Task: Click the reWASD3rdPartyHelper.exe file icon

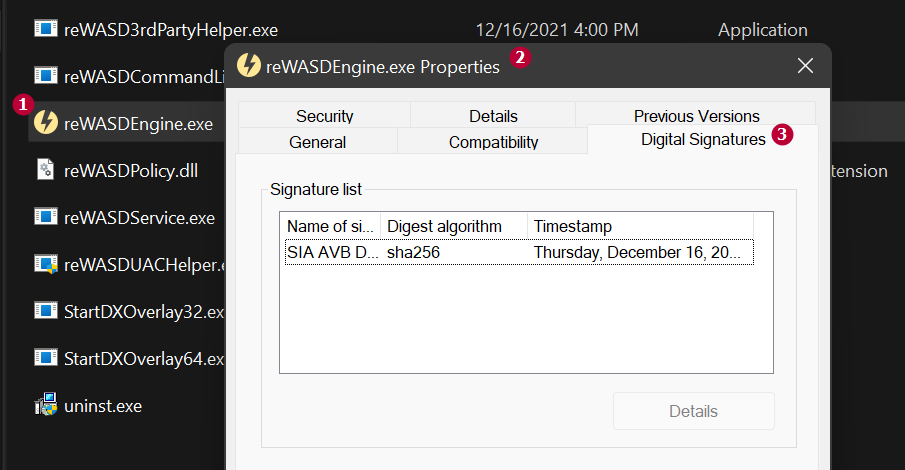Action: [x=46, y=28]
